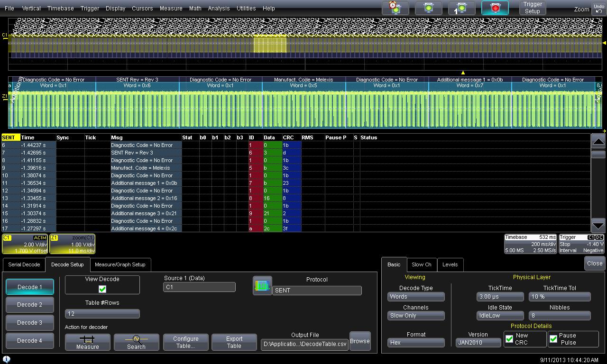Click the Search action icon button

coord(136,342)
